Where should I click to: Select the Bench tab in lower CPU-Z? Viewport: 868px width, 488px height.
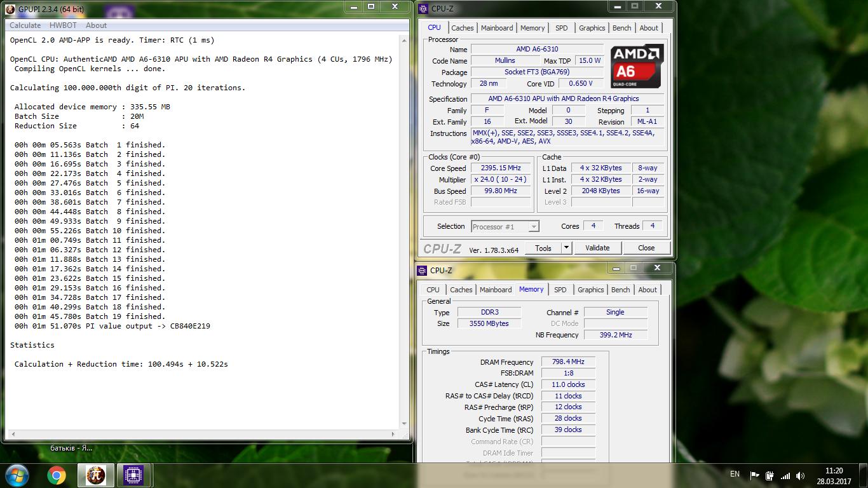(621, 290)
